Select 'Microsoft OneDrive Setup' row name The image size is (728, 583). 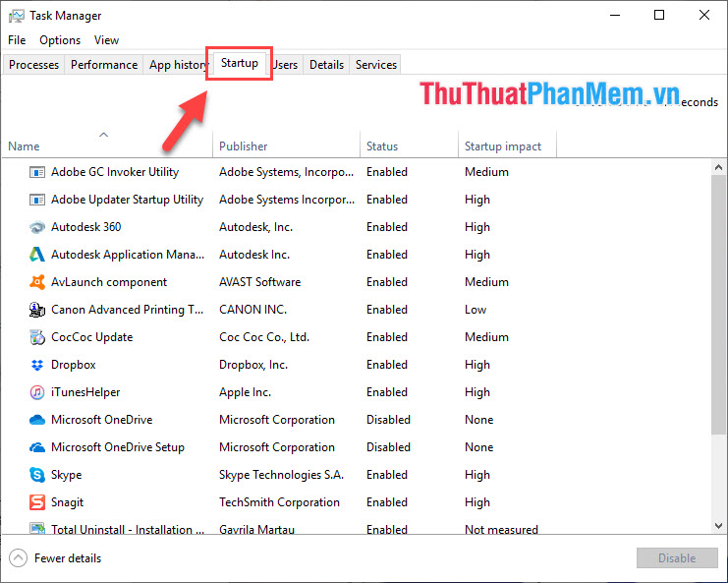pyautogui.click(x=118, y=447)
